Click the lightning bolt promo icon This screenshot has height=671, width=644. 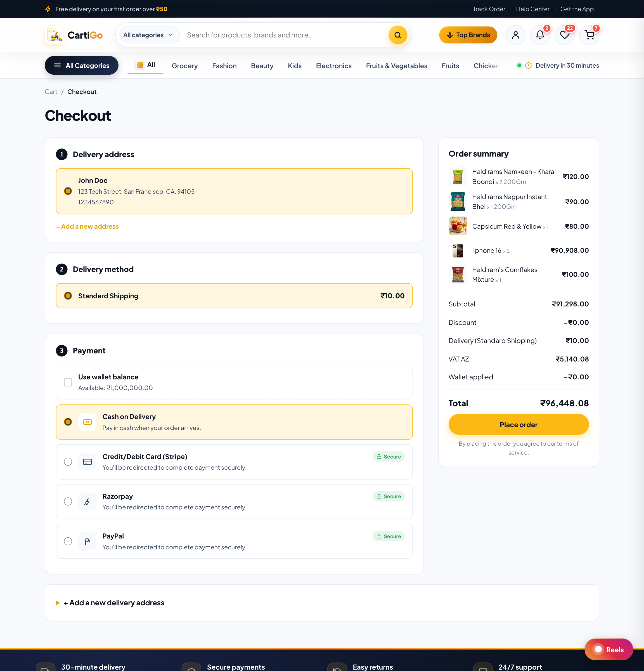(x=48, y=9)
